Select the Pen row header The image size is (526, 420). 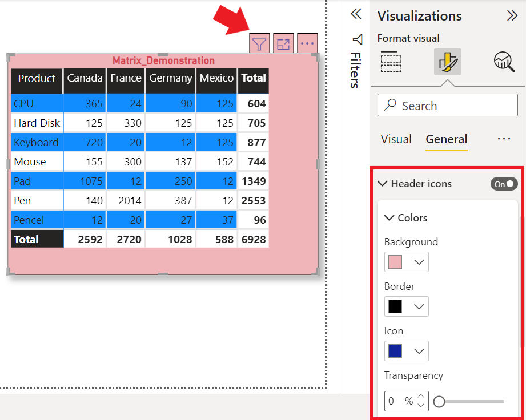(x=37, y=200)
